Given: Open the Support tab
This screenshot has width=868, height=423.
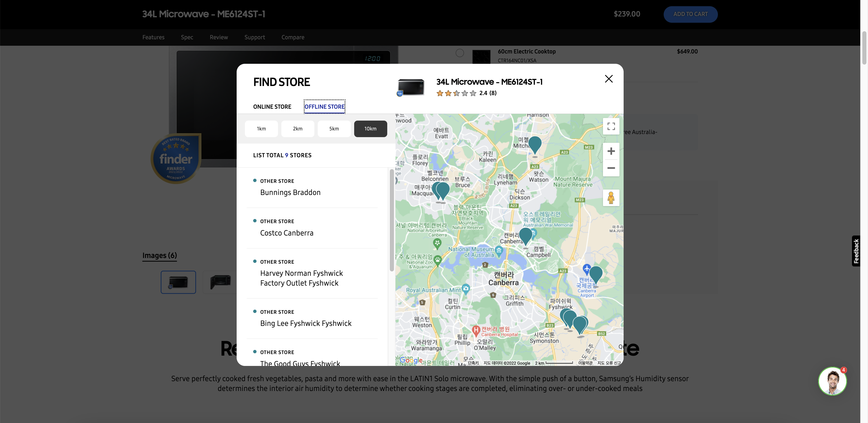Looking at the screenshot, I should click(254, 37).
